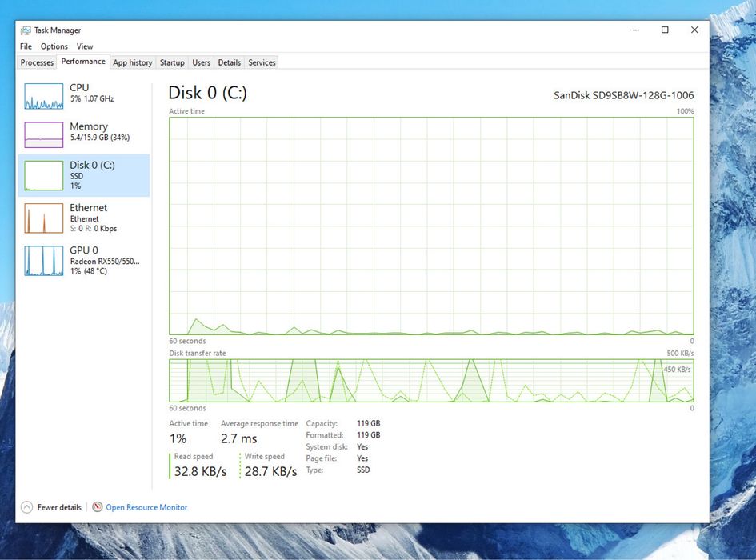756x560 pixels.
Task: Click the Page file Yes value
Action: point(362,458)
